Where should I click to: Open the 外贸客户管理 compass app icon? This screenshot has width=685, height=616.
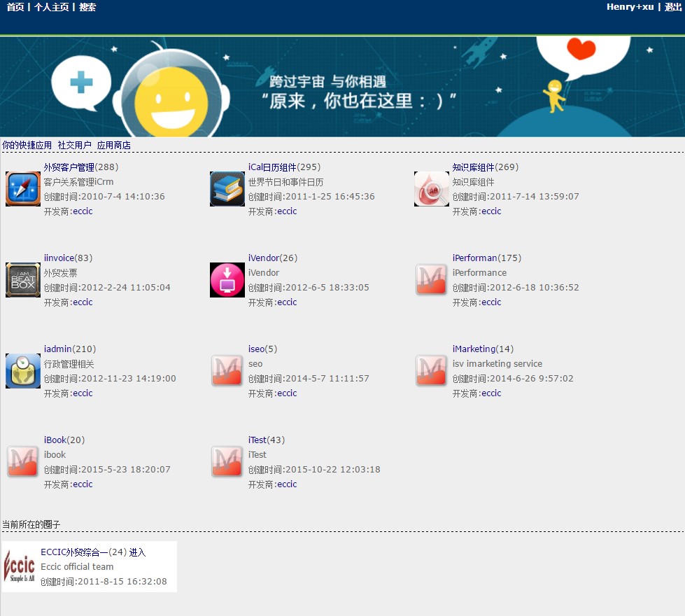tap(22, 189)
